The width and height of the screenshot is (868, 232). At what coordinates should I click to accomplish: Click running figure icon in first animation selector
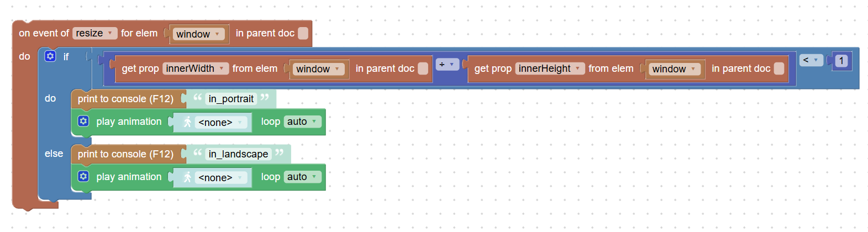(x=188, y=122)
